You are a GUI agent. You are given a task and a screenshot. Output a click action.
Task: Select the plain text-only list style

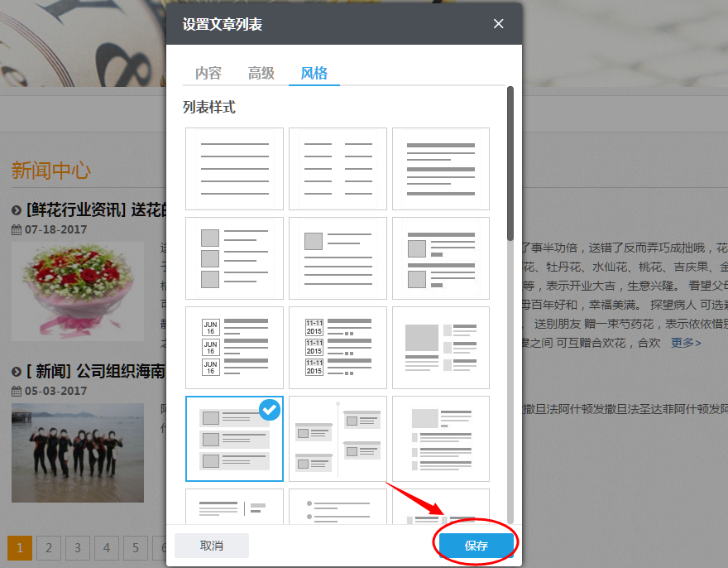pyautogui.click(x=234, y=169)
